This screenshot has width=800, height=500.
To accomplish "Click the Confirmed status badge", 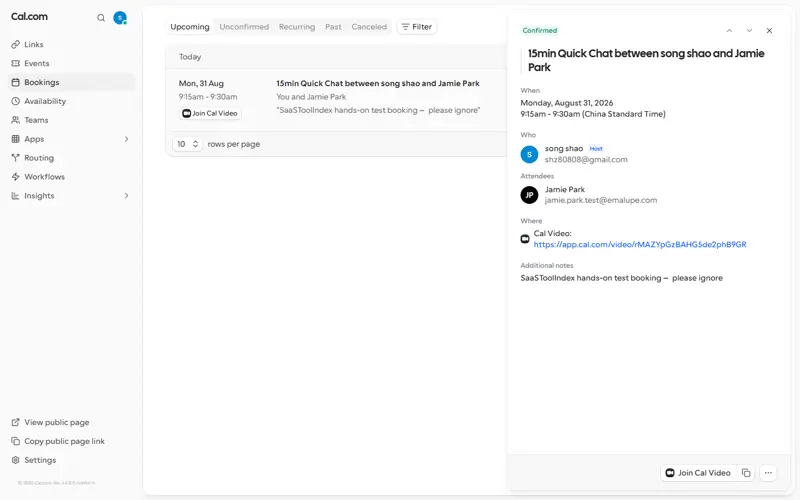I will pos(540,31).
